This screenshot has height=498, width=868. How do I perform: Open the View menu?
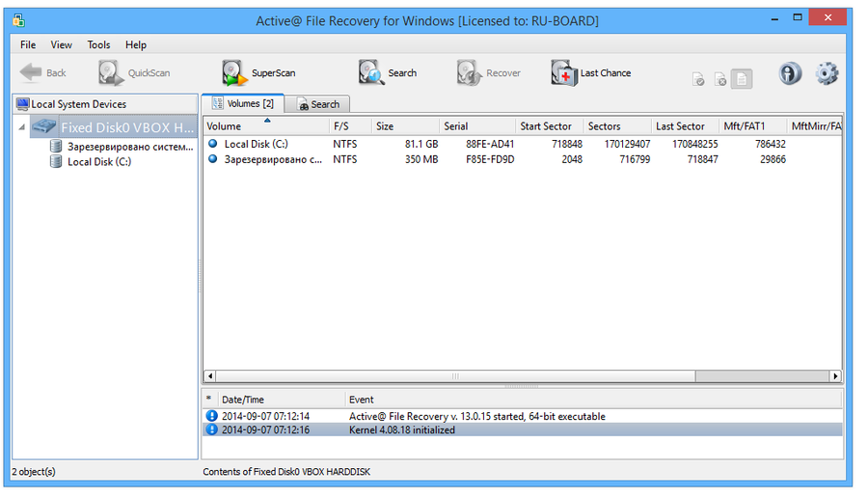click(61, 44)
